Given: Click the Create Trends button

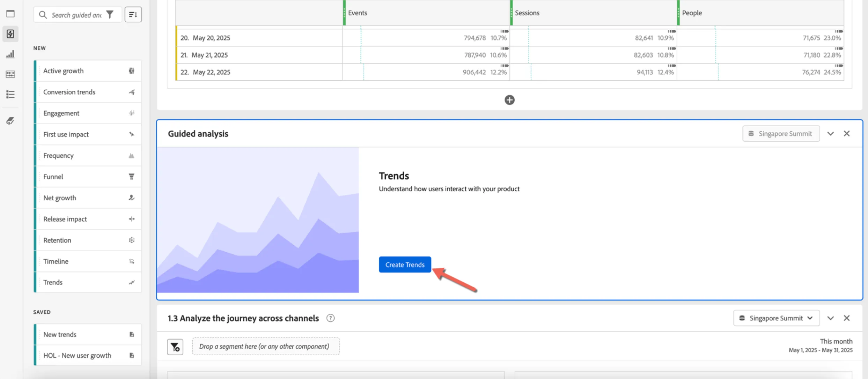Looking at the screenshot, I should point(405,265).
